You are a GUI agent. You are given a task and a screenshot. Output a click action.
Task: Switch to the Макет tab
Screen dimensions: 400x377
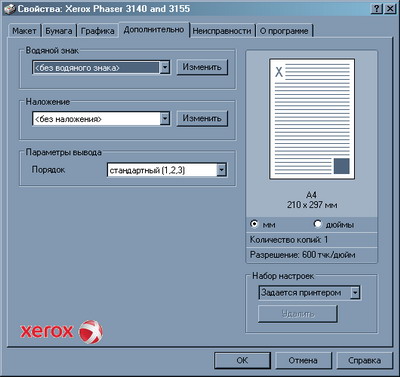click(x=24, y=31)
